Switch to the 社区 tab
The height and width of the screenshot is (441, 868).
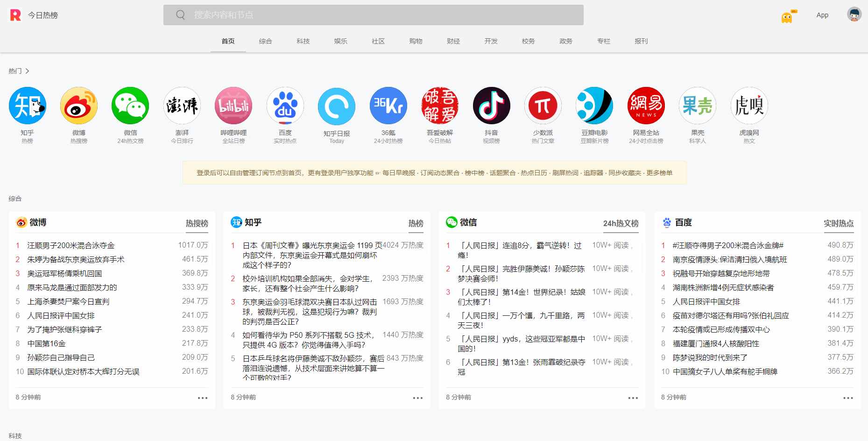(378, 41)
